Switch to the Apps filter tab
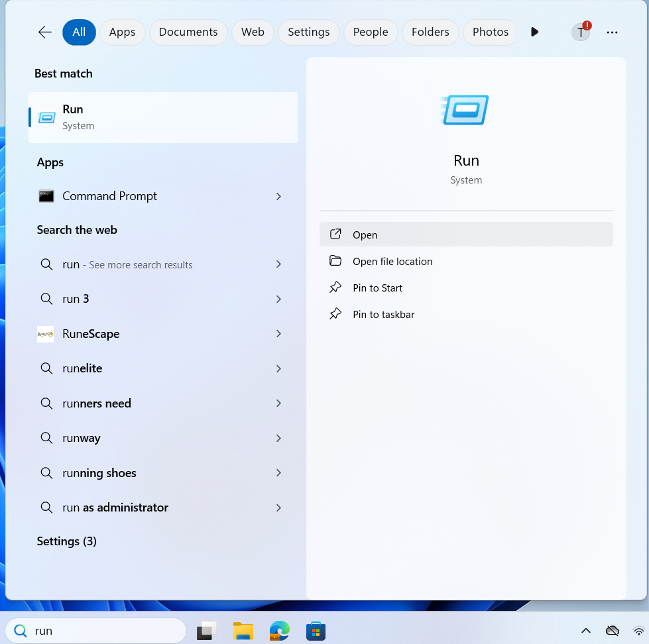This screenshot has height=644, width=649. (x=122, y=32)
